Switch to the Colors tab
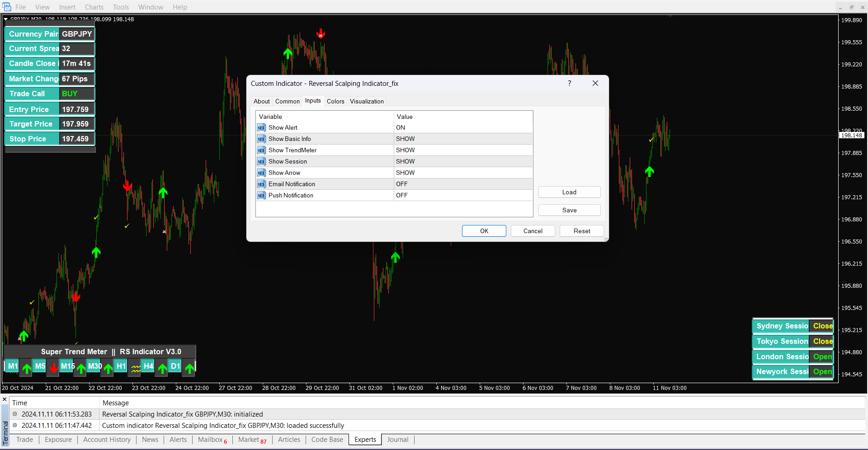The height and width of the screenshot is (450, 868). point(335,102)
